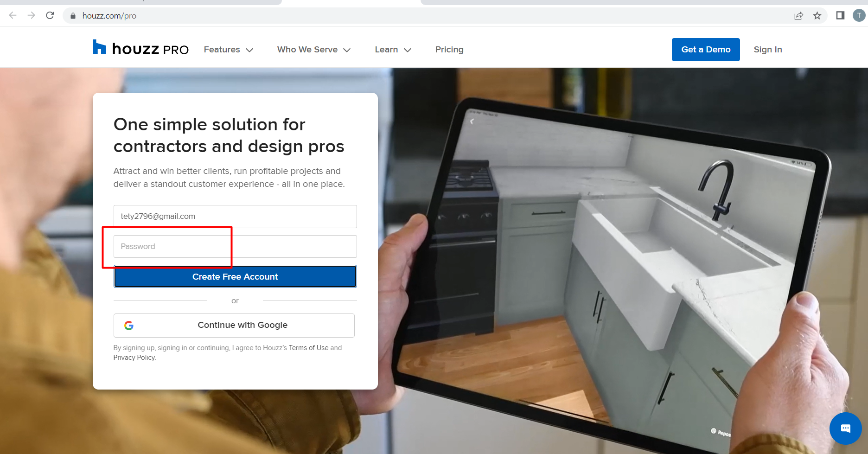Open the Terms of Use link
Screen dimensions: 868x454
pyautogui.click(x=308, y=348)
